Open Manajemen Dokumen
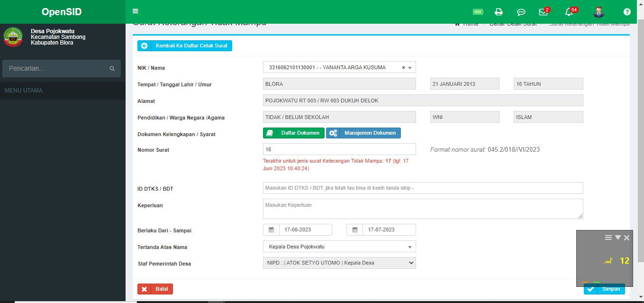 tap(363, 133)
